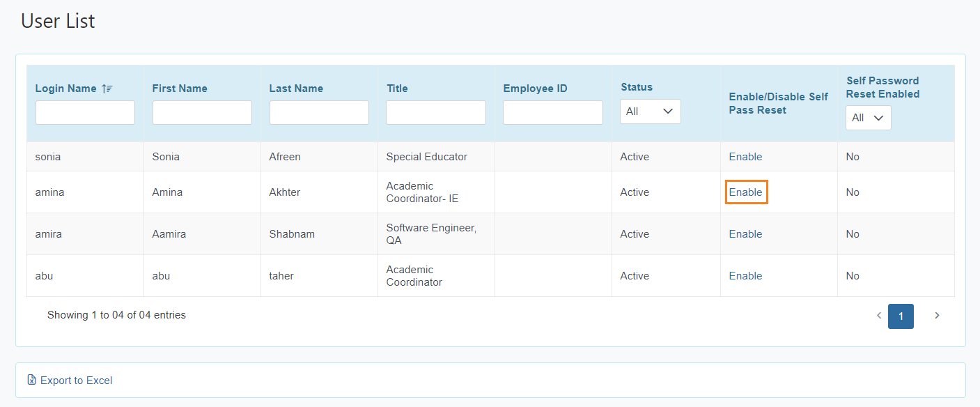Go to next page arrow
The image size is (980, 407).
[937, 316]
